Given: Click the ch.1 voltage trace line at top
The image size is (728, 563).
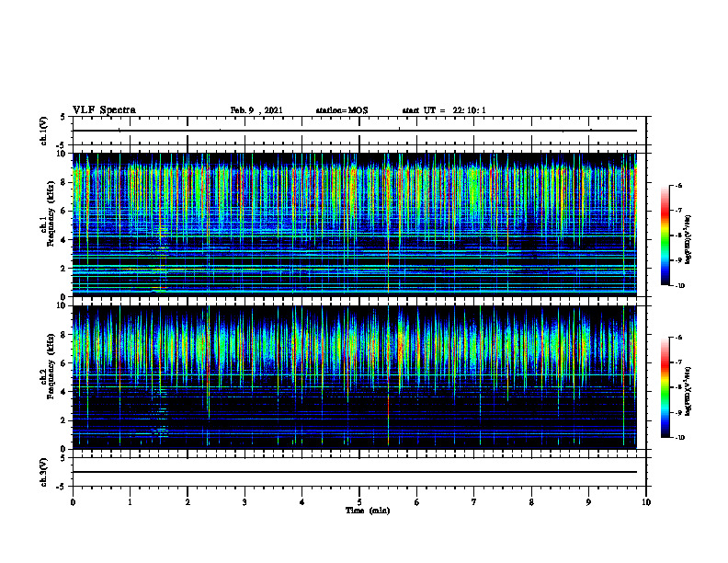Looking at the screenshot, I should pyautogui.click(x=355, y=131).
